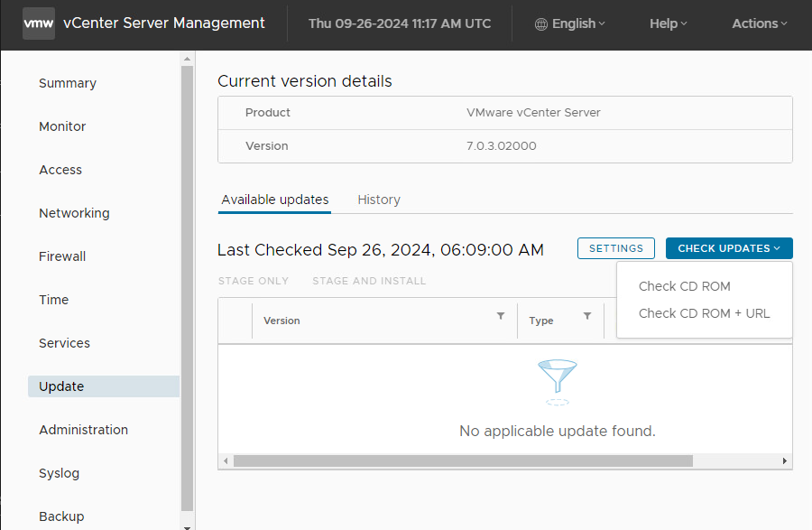The image size is (812, 530).
Task: Open Networking in the sidebar
Action: tap(74, 213)
